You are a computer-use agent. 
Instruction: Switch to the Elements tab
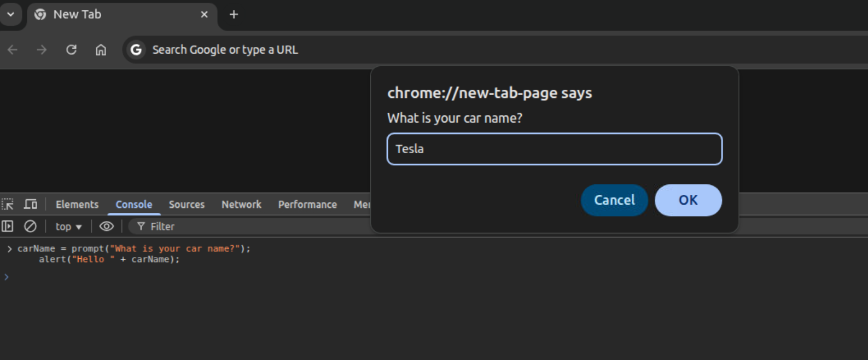pyautogui.click(x=77, y=204)
